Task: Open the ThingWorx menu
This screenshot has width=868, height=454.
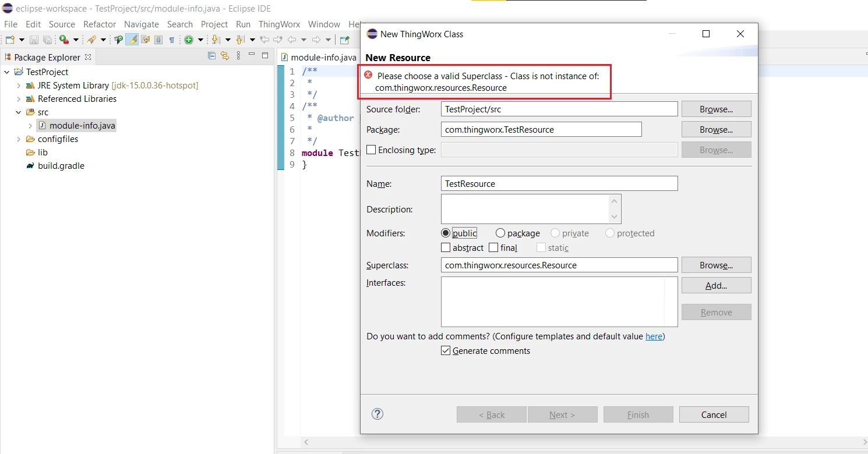Action: (x=280, y=24)
